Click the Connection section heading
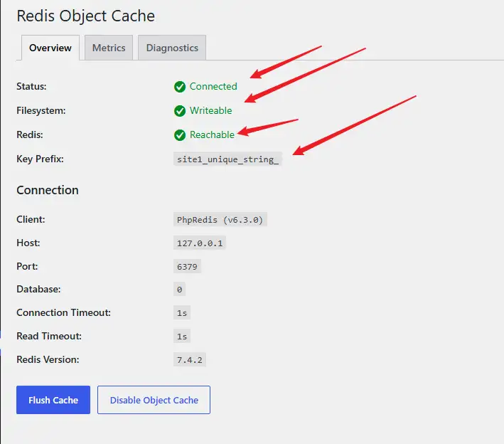 tap(48, 190)
